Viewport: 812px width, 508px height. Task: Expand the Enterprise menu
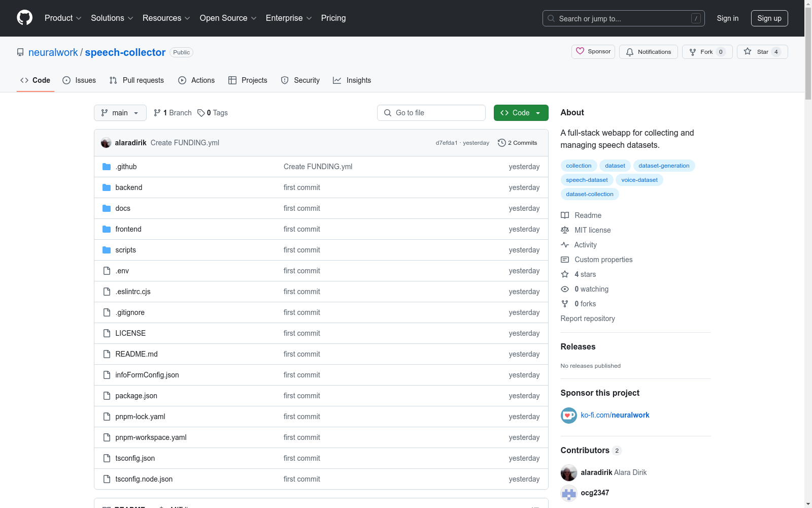pyautogui.click(x=289, y=18)
